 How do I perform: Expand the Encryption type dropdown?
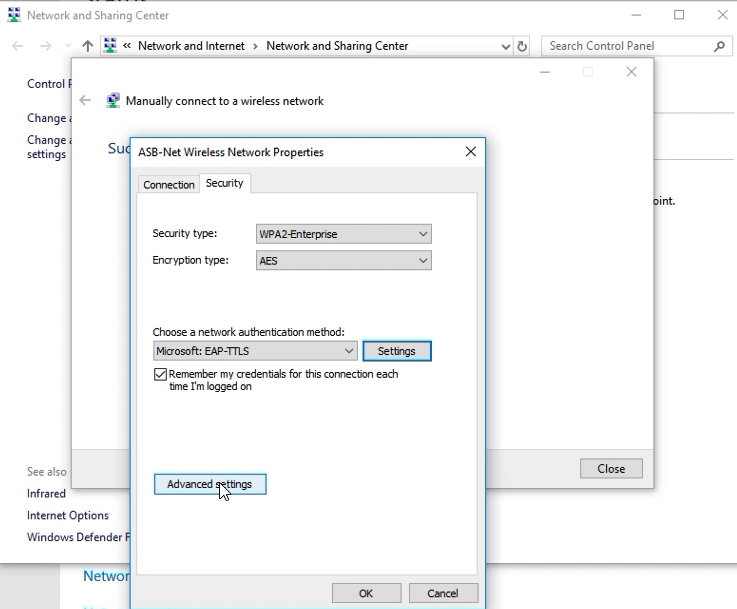click(344, 260)
